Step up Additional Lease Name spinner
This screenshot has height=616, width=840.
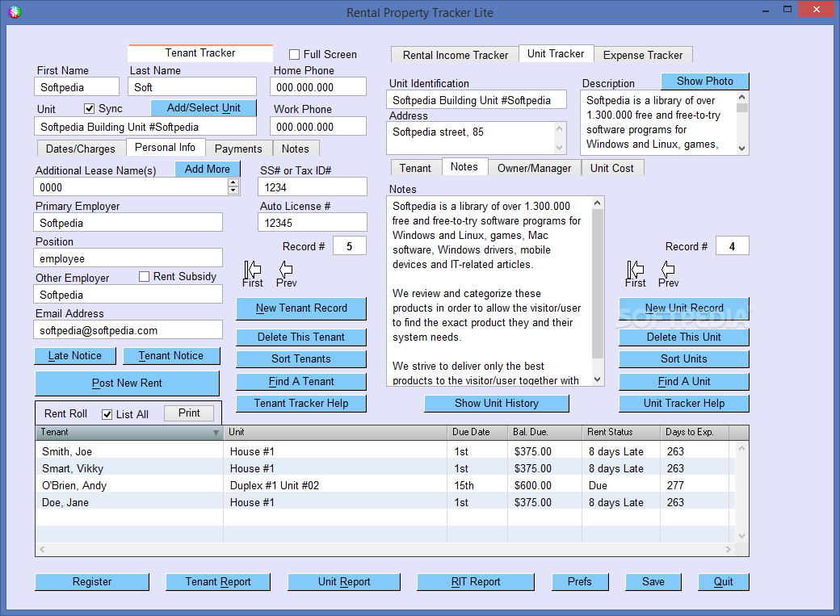233,183
